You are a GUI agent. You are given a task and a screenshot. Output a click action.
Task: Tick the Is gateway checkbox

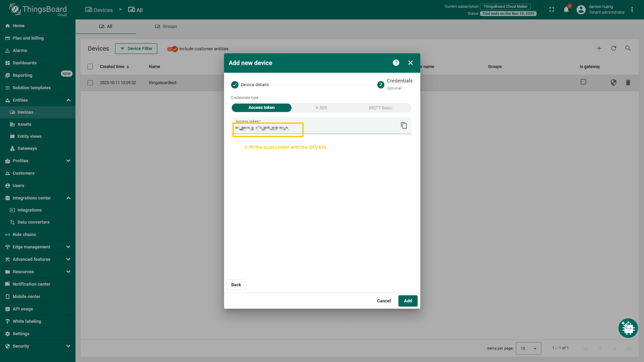tap(583, 82)
